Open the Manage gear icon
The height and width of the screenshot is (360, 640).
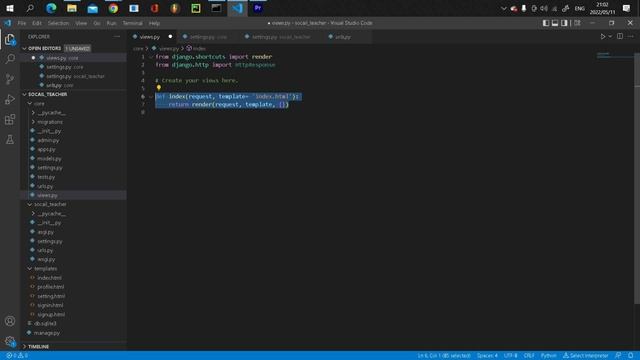tap(10, 341)
